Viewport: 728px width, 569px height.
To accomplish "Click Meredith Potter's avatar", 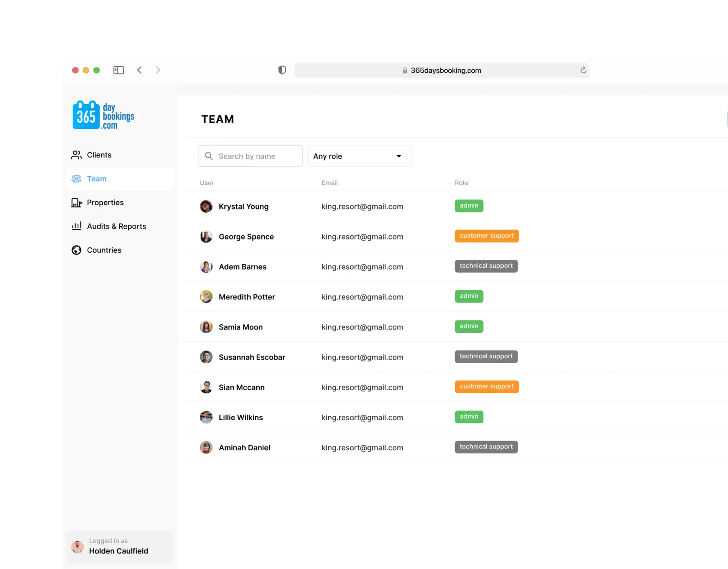I will coord(206,297).
